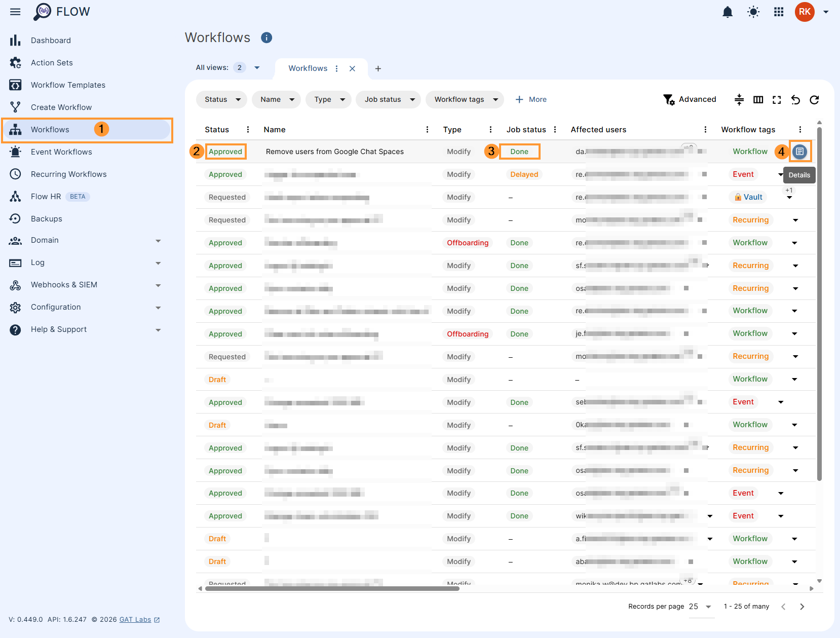Open account dropdown arrow next to RK
840x638 pixels.
826,12
